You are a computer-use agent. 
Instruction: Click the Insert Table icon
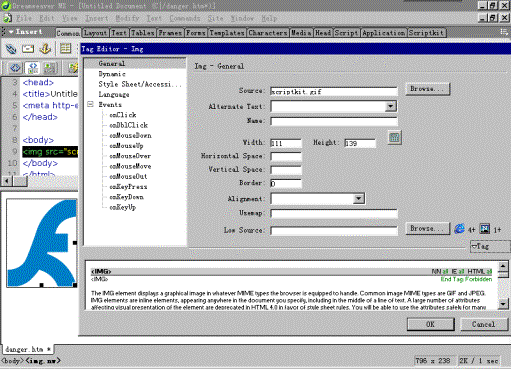65,49
